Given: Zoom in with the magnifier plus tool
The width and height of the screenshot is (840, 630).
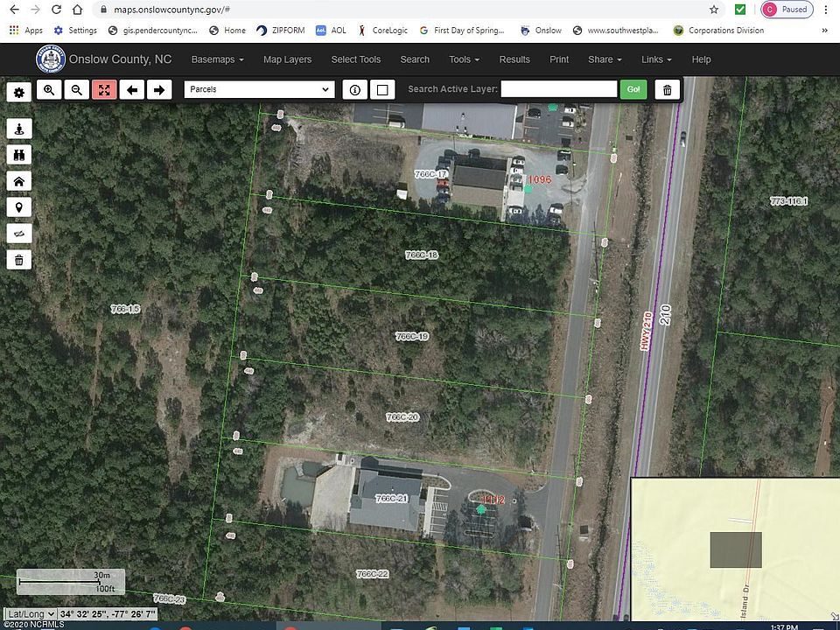Looking at the screenshot, I should [49, 90].
